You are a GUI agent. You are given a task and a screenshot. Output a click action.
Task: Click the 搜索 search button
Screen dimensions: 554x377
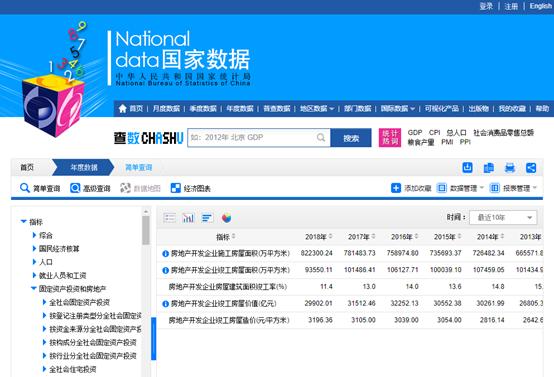click(351, 138)
